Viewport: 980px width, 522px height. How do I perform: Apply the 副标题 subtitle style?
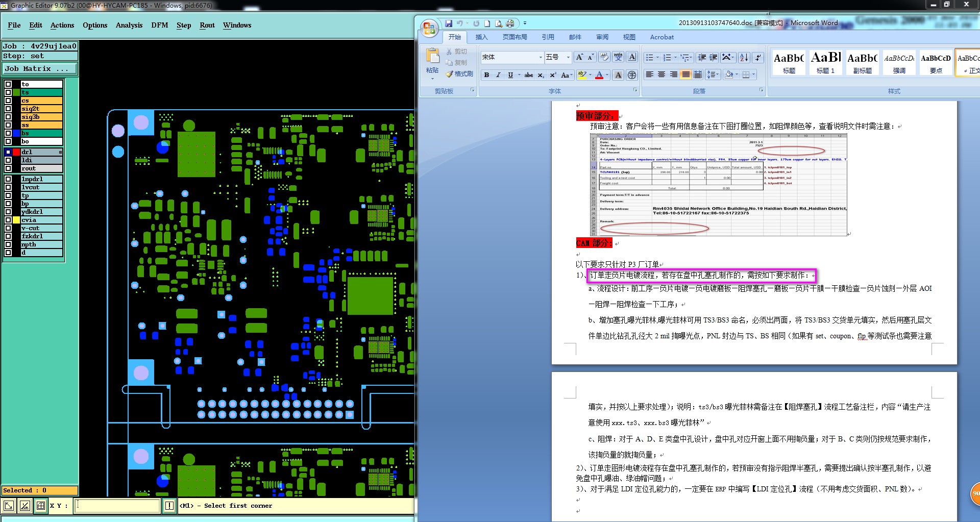click(x=863, y=63)
